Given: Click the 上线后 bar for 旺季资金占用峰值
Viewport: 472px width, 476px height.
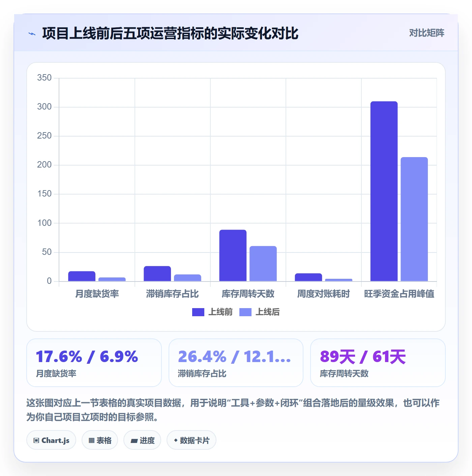Looking at the screenshot, I should click(x=414, y=219).
